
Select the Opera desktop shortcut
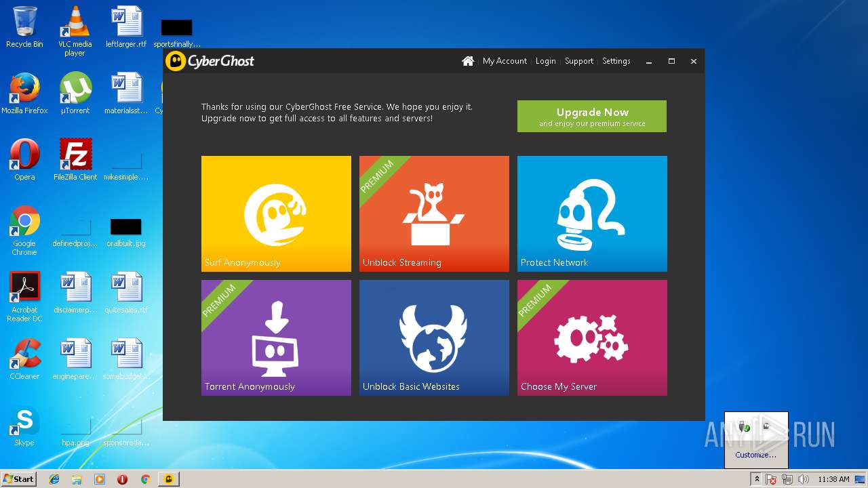tap(24, 160)
